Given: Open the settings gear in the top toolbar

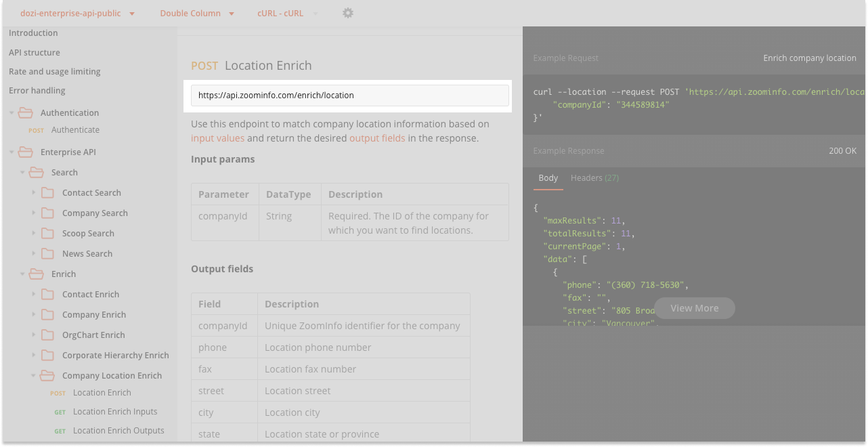Looking at the screenshot, I should coord(347,13).
